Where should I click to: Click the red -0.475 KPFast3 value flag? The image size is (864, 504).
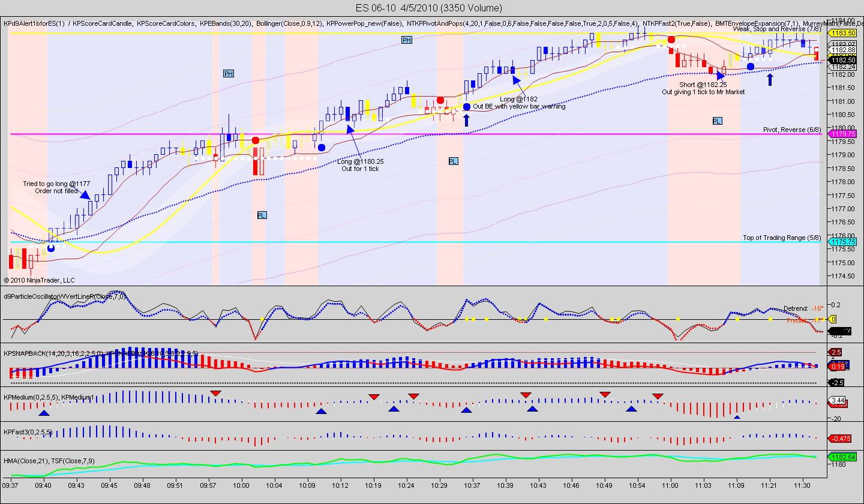click(840, 439)
